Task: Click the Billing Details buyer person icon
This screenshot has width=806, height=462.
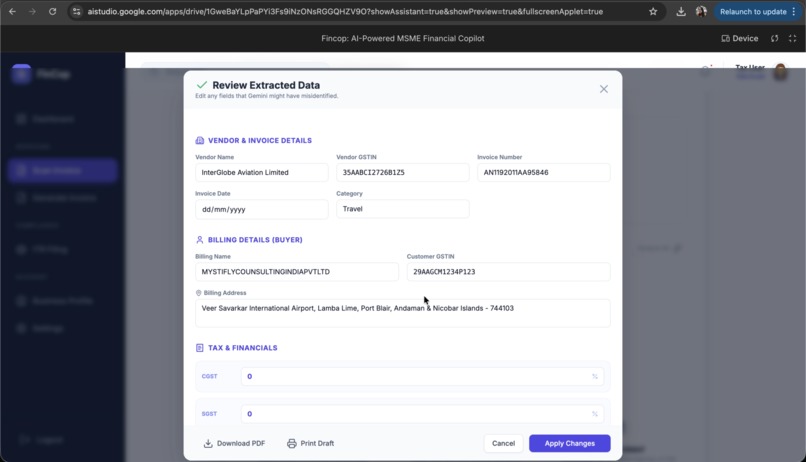Action: pos(199,239)
